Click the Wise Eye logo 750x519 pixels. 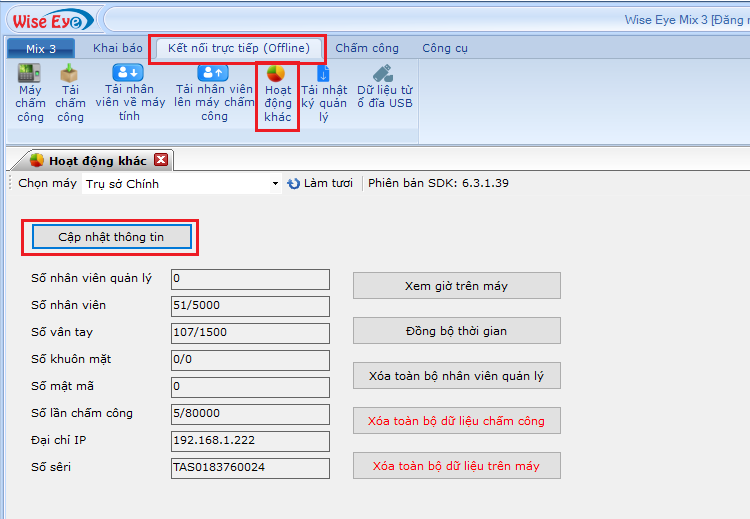[50, 19]
